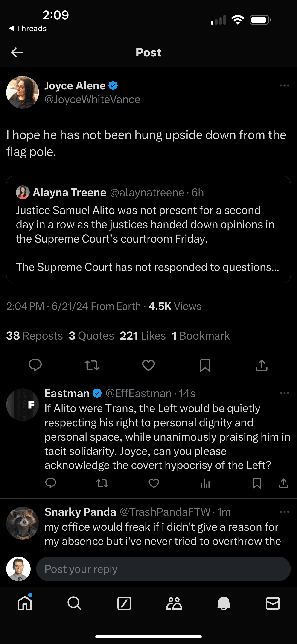
Task: View the 38 Reposts list
Action: [x=35, y=336]
